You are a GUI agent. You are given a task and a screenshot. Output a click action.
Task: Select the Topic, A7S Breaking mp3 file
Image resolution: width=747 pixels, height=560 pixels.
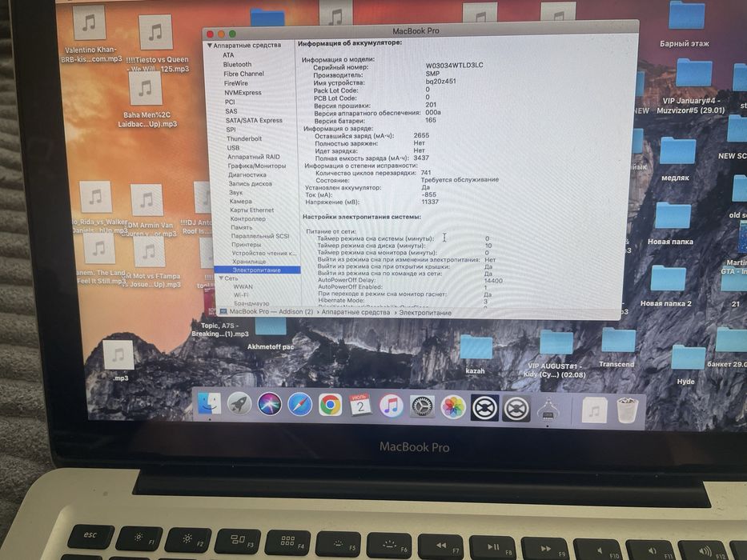click(x=219, y=310)
